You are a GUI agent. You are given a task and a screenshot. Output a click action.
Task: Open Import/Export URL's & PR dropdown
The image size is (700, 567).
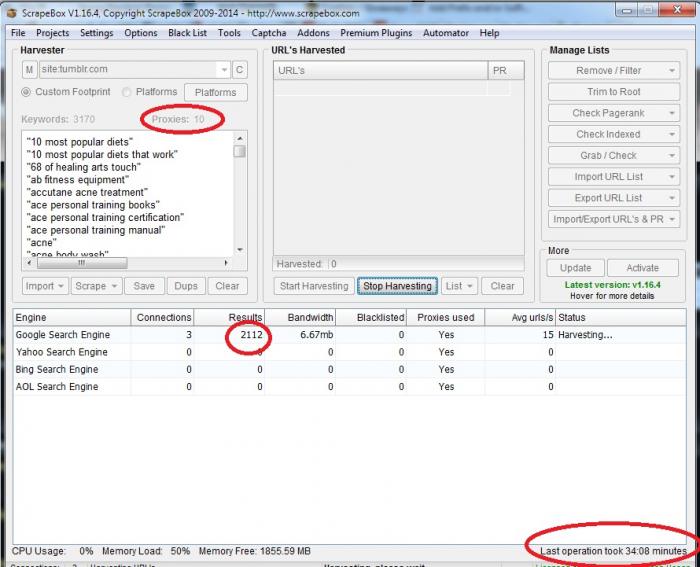pyautogui.click(x=614, y=219)
